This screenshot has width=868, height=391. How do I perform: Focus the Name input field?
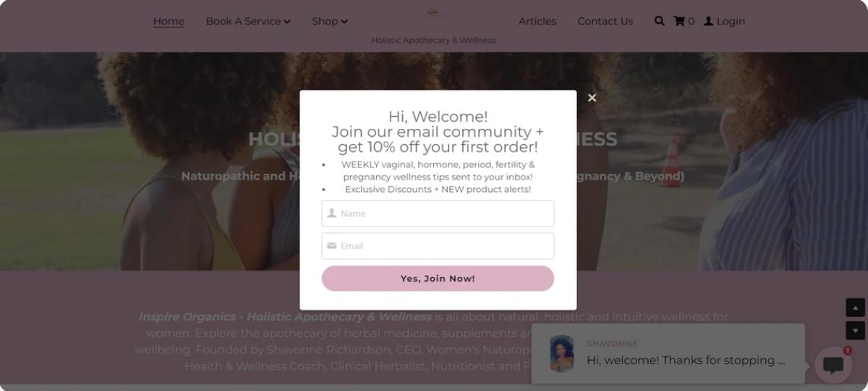pos(438,214)
